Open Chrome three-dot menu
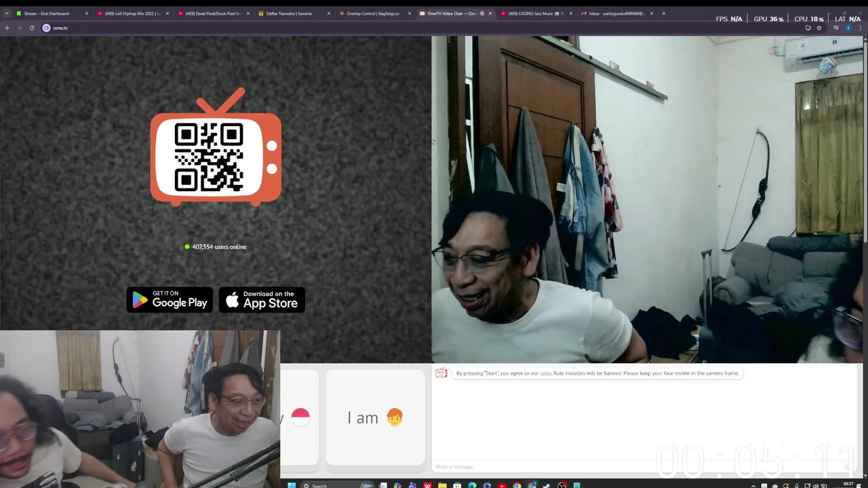 (860, 28)
